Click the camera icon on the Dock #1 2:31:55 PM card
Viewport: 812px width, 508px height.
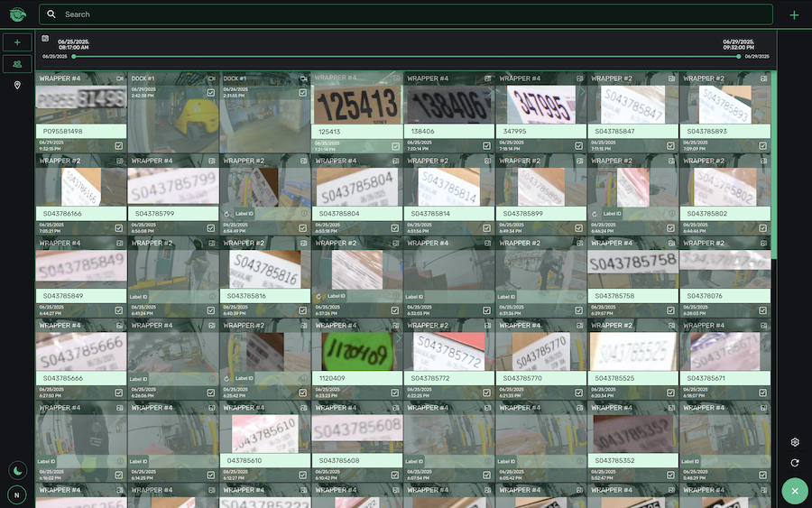[x=303, y=79]
